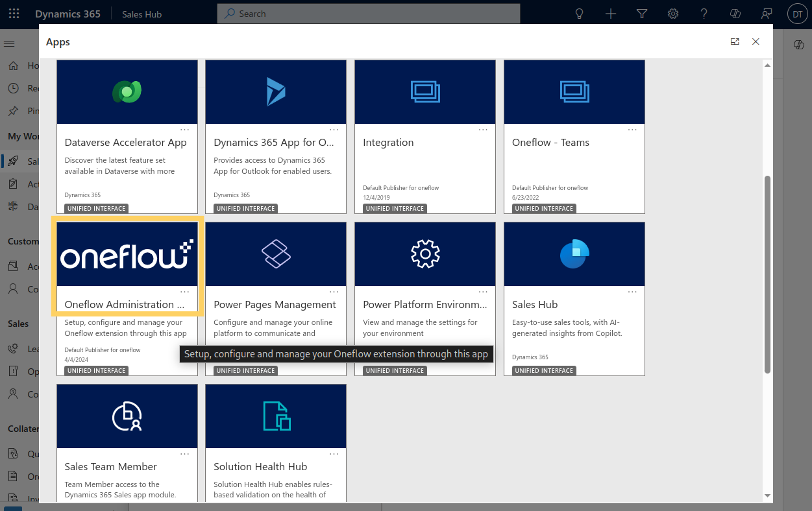
Task: Click into the Search box
Action: (369, 14)
